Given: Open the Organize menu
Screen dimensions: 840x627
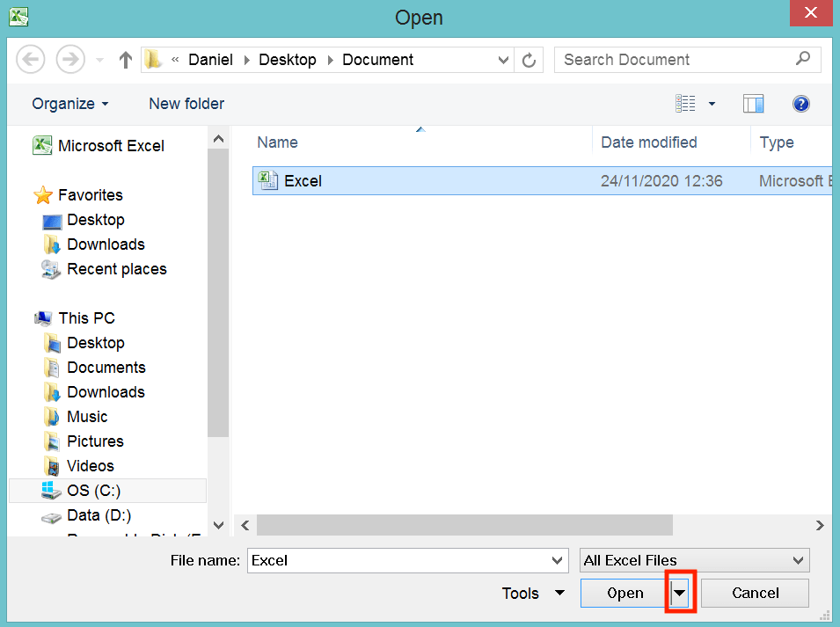Looking at the screenshot, I should point(70,104).
